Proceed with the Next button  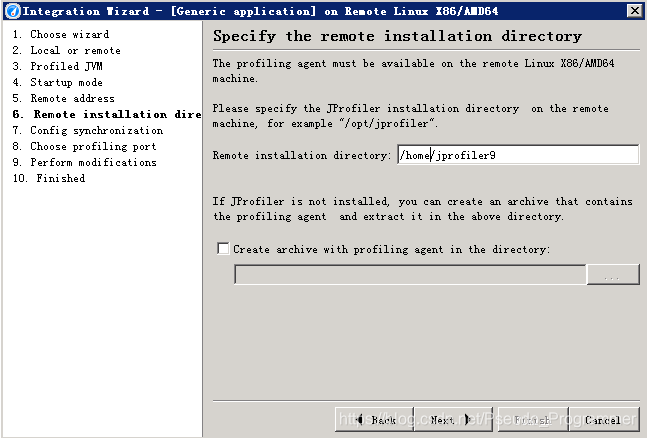pos(453,419)
